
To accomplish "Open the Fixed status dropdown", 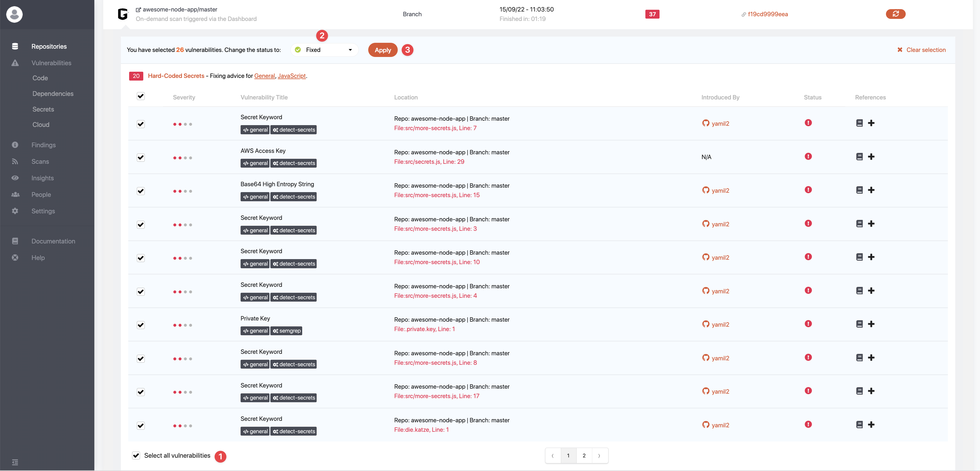I will click(325, 50).
